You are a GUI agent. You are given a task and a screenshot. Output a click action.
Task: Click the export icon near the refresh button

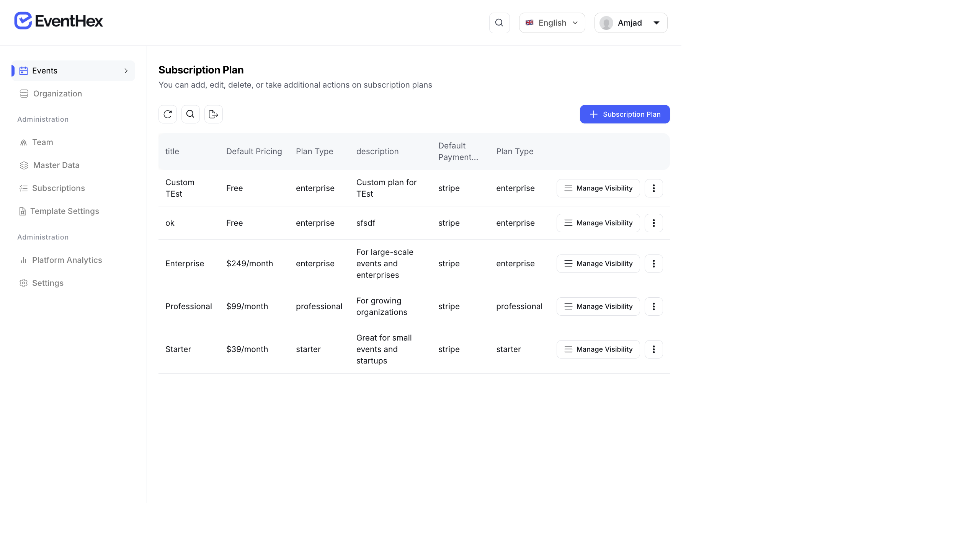[213, 114]
